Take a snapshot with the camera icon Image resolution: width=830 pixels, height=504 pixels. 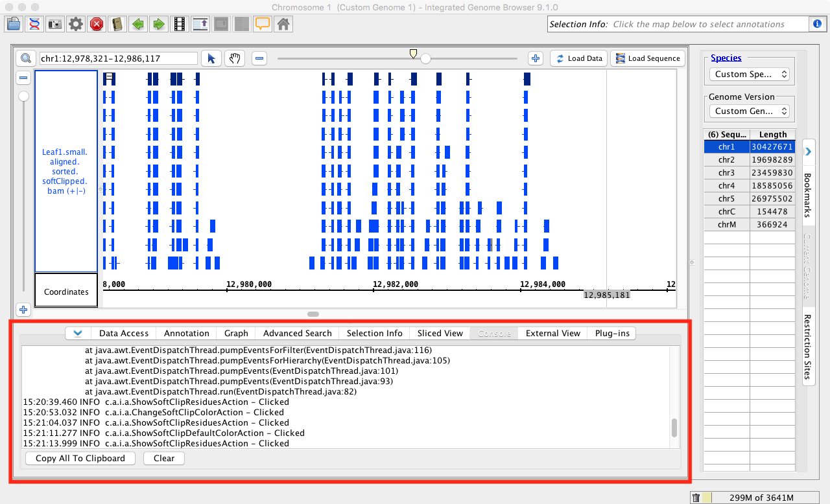pyautogui.click(x=55, y=25)
